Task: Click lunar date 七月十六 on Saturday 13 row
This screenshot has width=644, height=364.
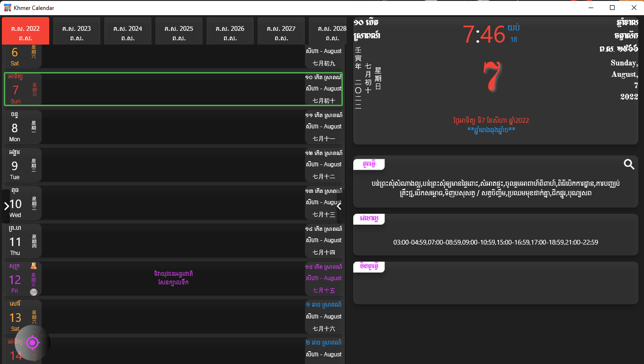Action: (324, 328)
